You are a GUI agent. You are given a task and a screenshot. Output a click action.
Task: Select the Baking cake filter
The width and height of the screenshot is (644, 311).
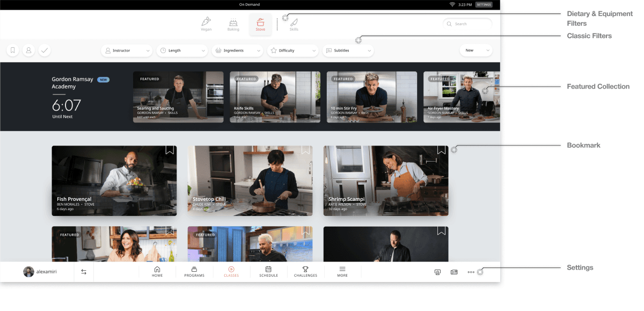(x=233, y=24)
